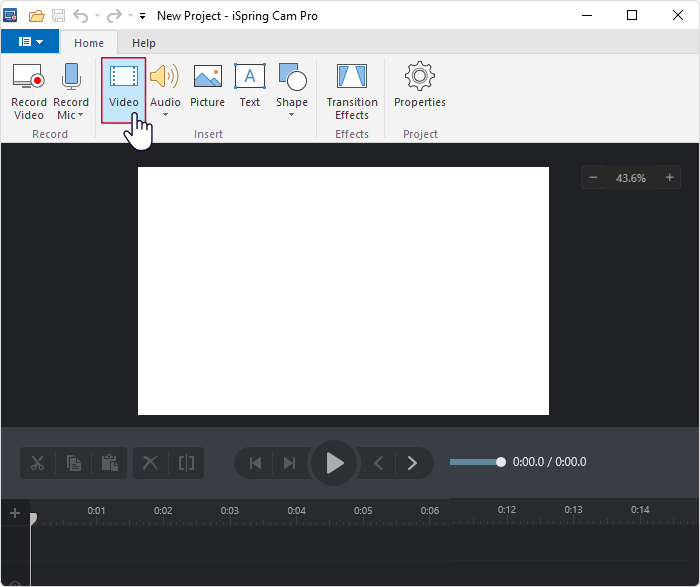The height and width of the screenshot is (587, 700).
Task: Click the scissors Cut icon
Action: coord(38,463)
